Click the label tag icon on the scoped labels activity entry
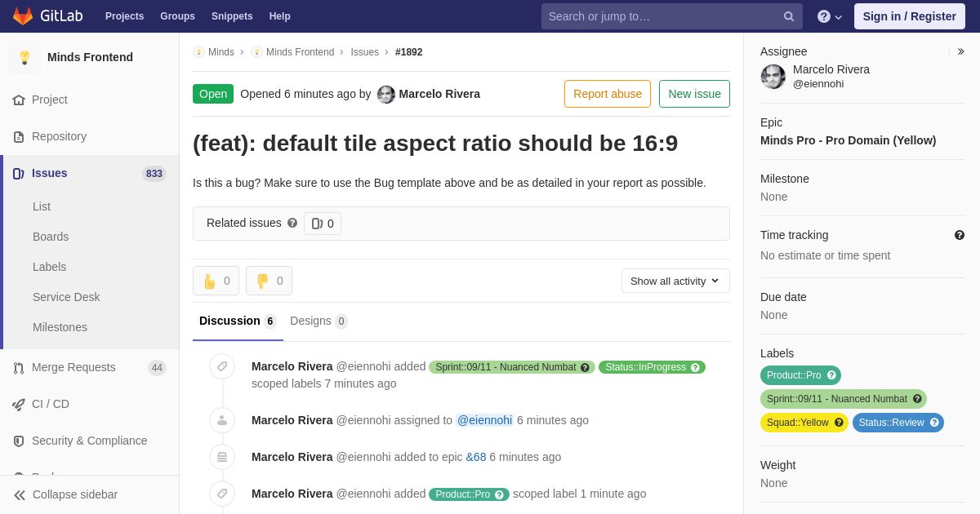The width and height of the screenshot is (980, 514). click(222, 366)
